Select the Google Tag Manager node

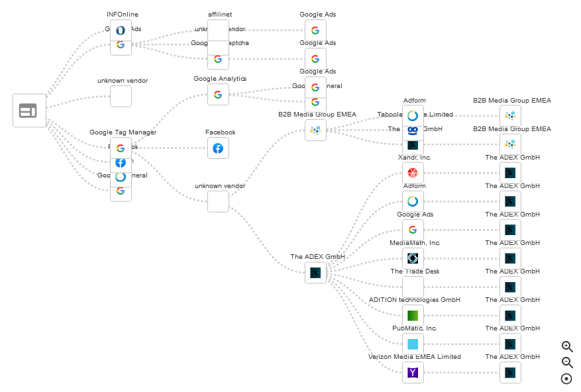[121, 148]
